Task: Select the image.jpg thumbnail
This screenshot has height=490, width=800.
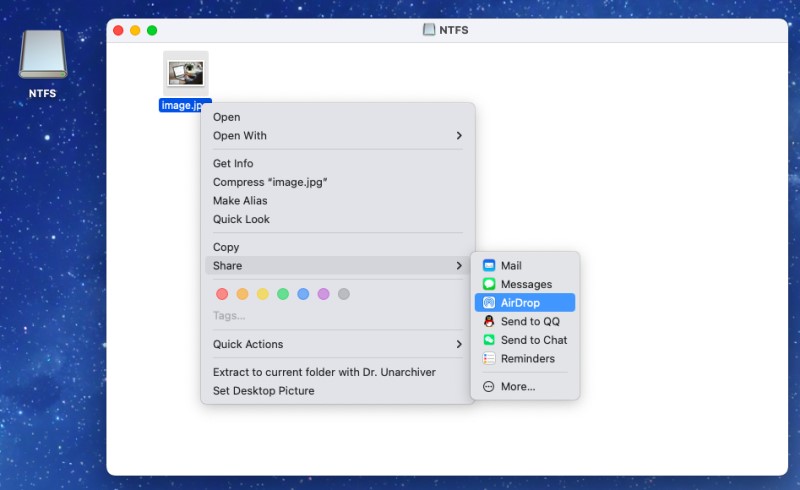Action: (x=186, y=74)
